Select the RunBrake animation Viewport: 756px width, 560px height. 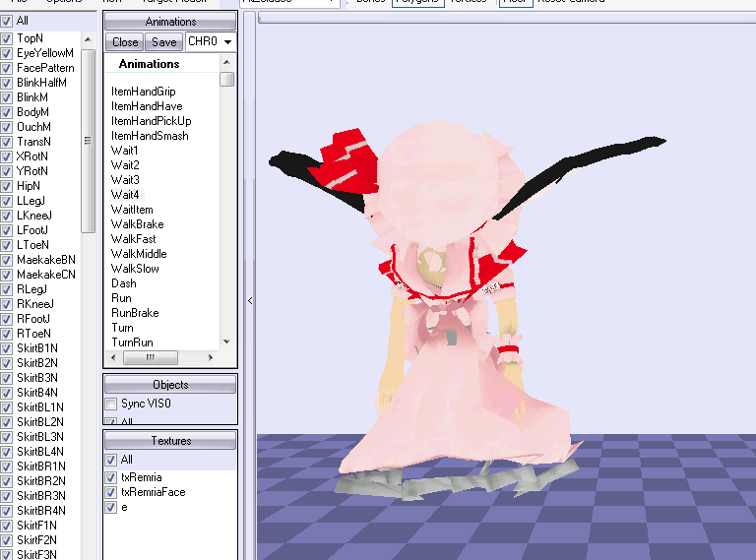[x=135, y=313]
